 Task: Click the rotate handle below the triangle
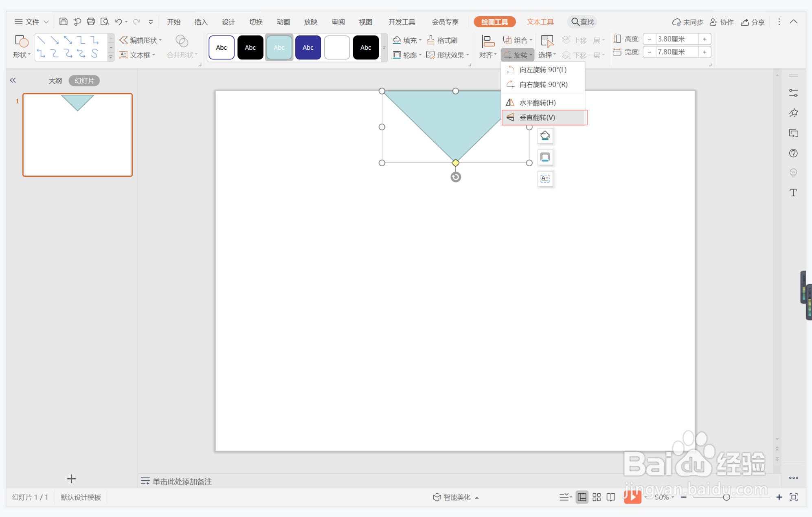tap(456, 177)
